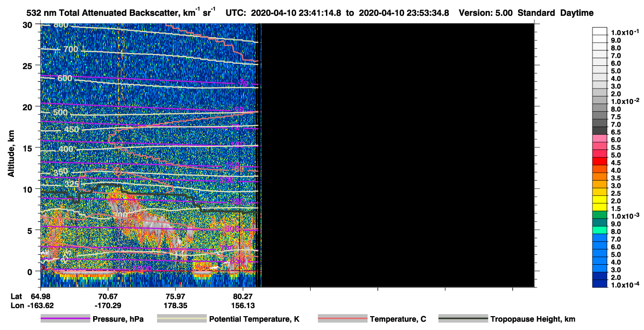Click altitude axis tick label '30'
The image size is (644, 330).
tap(28, 24)
